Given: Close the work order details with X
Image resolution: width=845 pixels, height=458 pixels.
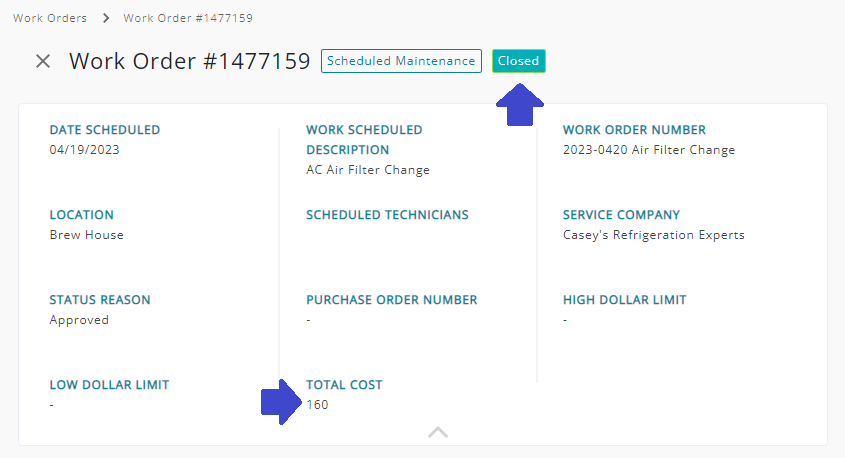Looking at the screenshot, I should tap(43, 61).
